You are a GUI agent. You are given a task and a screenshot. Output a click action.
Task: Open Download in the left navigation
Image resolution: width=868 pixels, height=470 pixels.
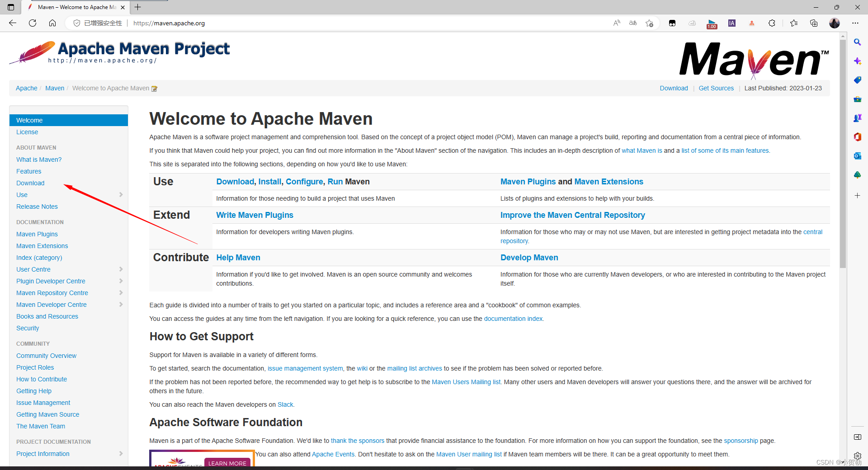[30, 183]
